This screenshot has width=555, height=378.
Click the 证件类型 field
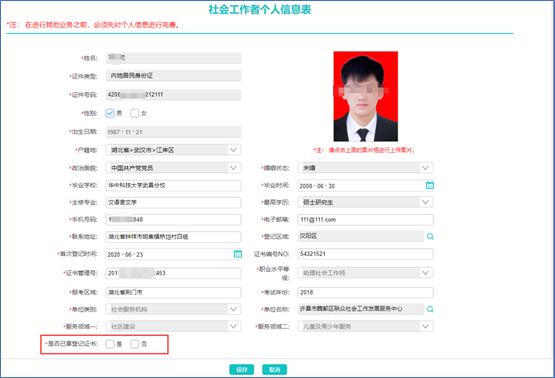pyautogui.click(x=173, y=76)
